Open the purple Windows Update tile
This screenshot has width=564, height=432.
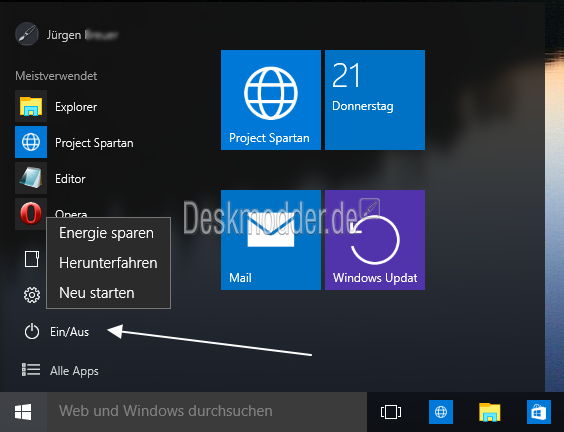375,240
